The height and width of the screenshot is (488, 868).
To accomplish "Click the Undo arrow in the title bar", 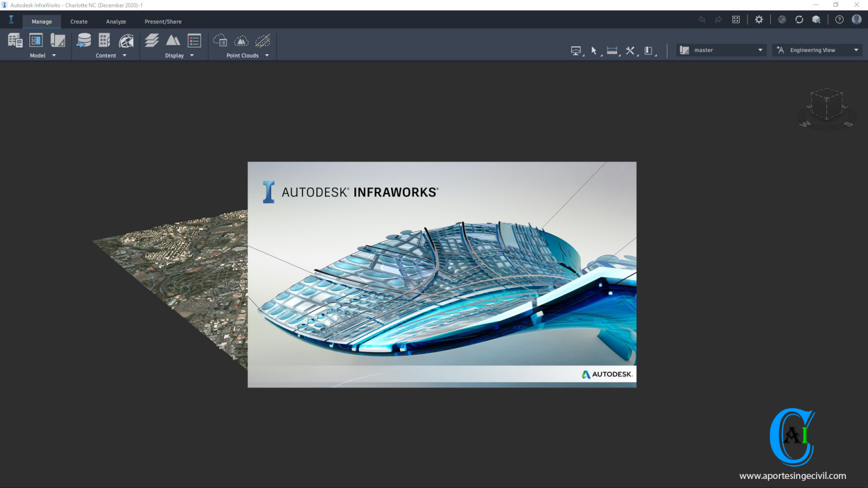I will pyautogui.click(x=701, y=19).
